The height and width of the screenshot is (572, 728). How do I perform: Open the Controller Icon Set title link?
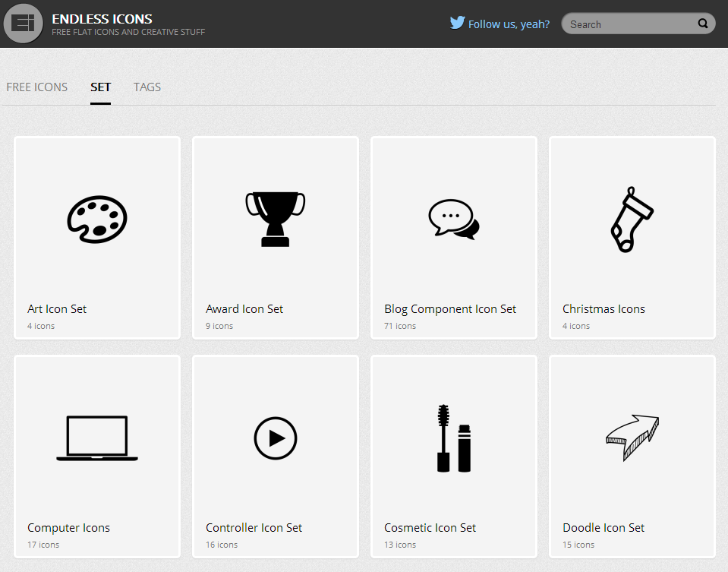point(254,528)
